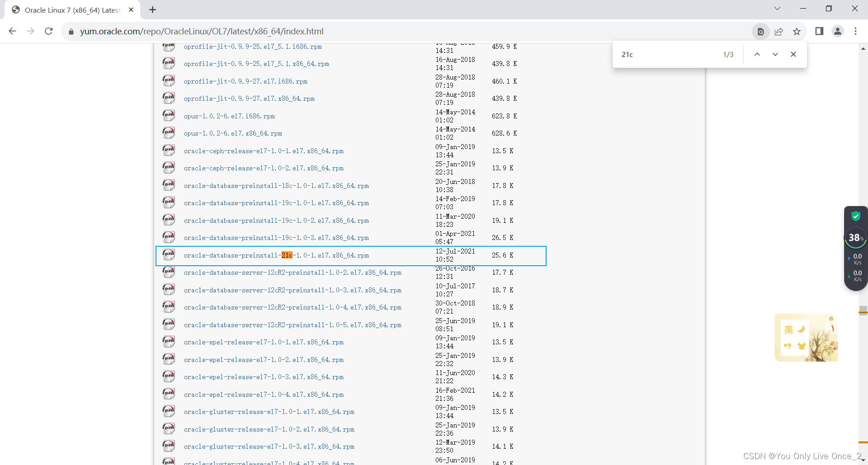
Task: Bookmark this page with the star
Action: tap(797, 32)
